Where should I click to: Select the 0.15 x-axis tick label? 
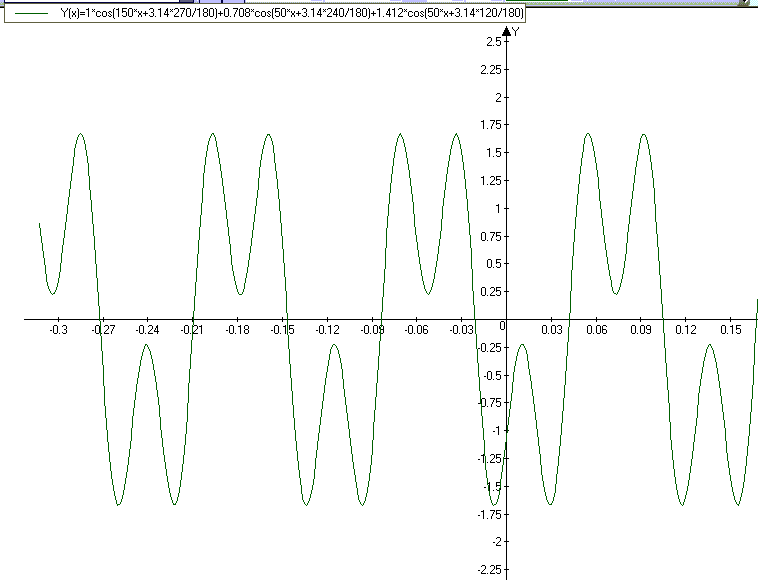[730, 330]
